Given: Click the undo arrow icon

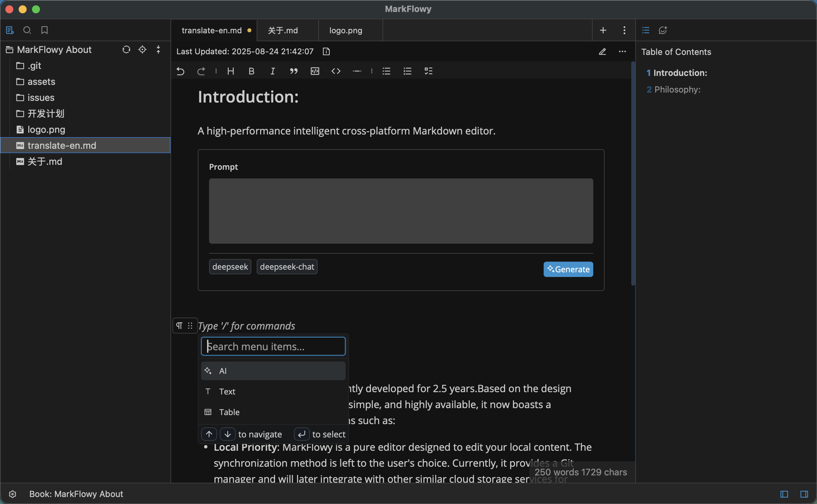Looking at the screenshot, I should point(180,71).
